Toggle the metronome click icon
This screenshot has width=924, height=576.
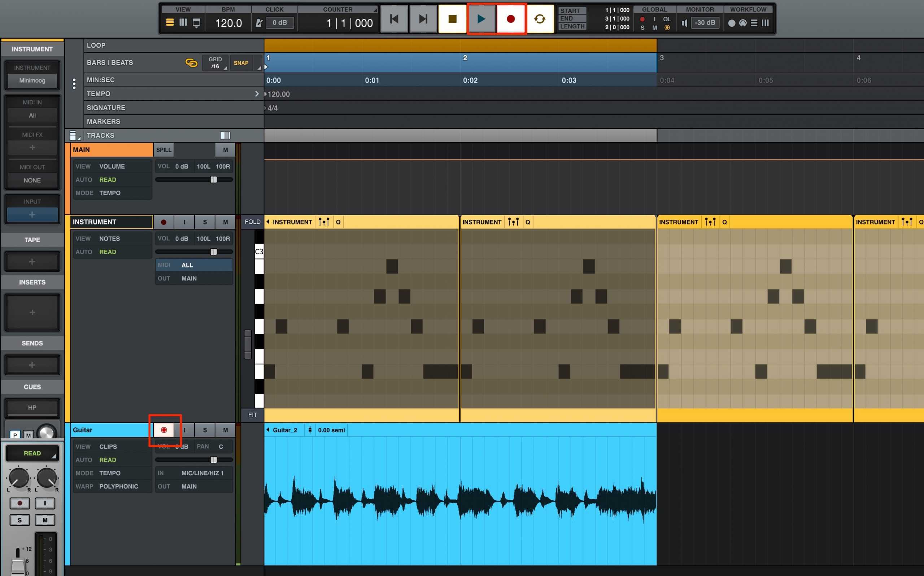pos(259,23)
